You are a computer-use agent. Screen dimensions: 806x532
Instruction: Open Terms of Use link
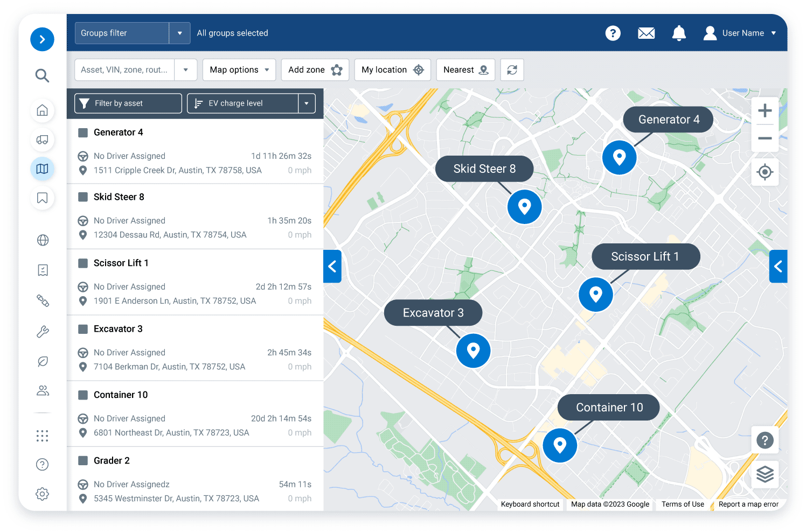[683, 504]
